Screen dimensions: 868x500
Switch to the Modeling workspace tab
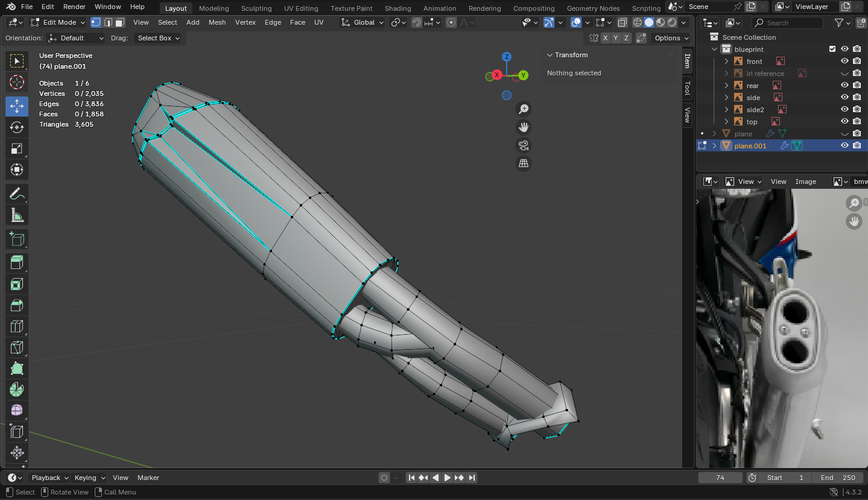(x=214, y=8)
